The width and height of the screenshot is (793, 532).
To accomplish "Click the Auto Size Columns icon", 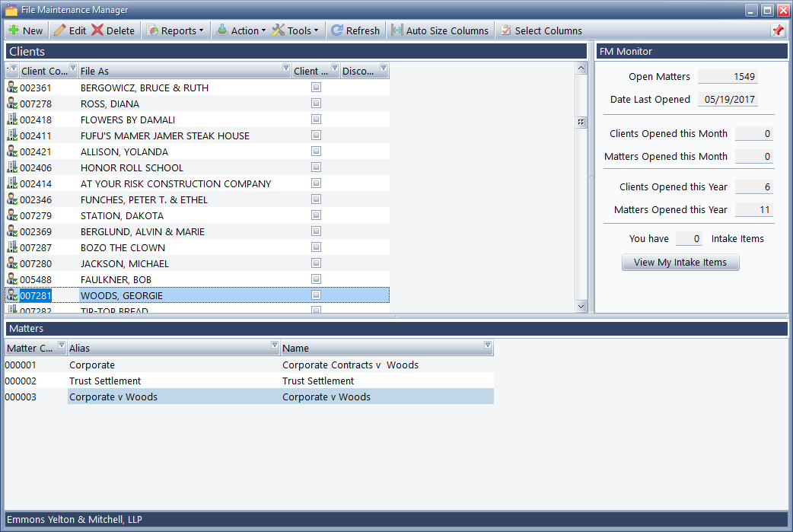I will (x=396, y=30).
